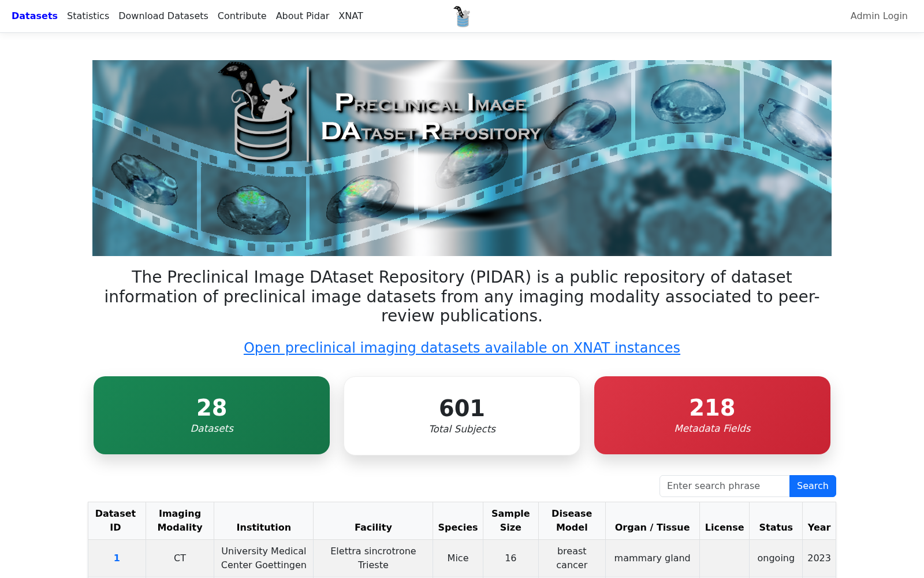Screen dimensions: 924x578
Task: Click the CT modality cell
Action: pos(180,558)
